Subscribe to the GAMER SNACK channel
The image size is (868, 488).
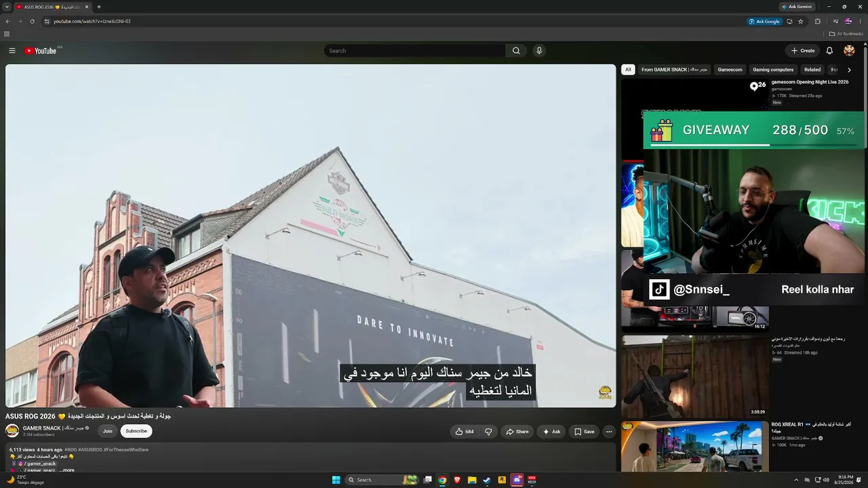136,431
